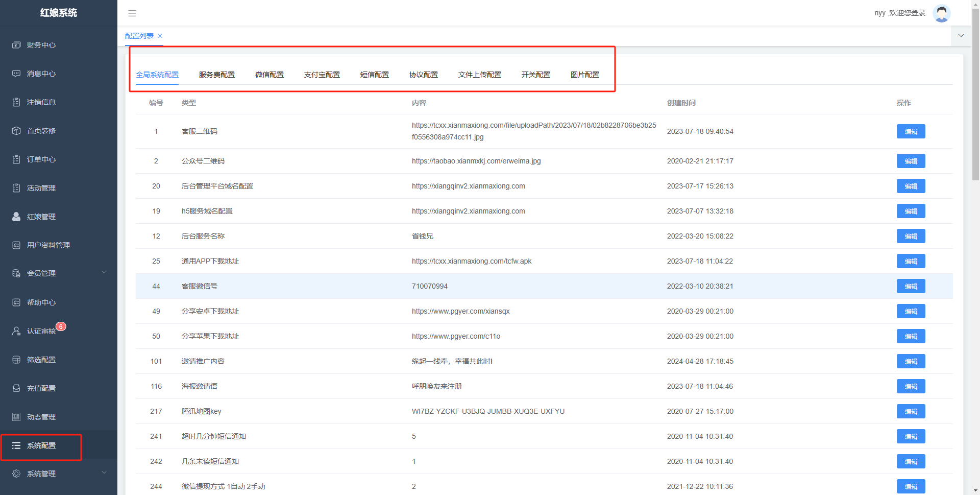The image size is (980, 495).
Task: Open 红娘管理 via its person icon
Action: point(16,217)
